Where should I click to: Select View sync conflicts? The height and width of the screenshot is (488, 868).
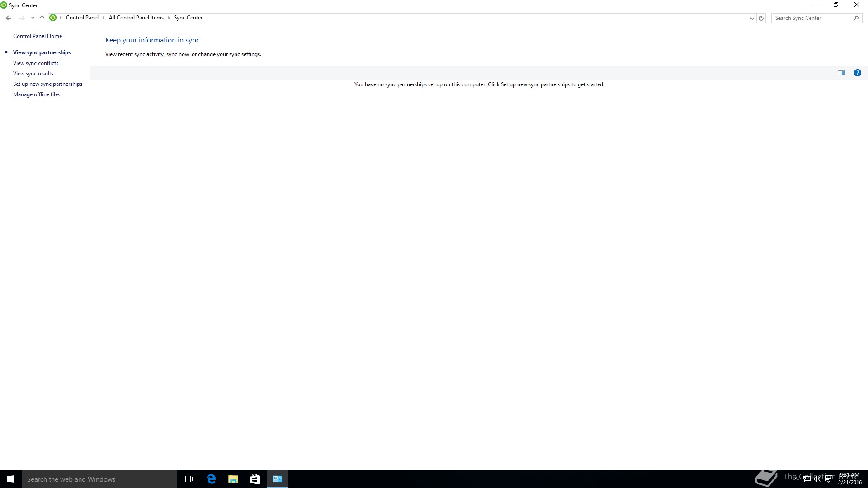point(36,63)
